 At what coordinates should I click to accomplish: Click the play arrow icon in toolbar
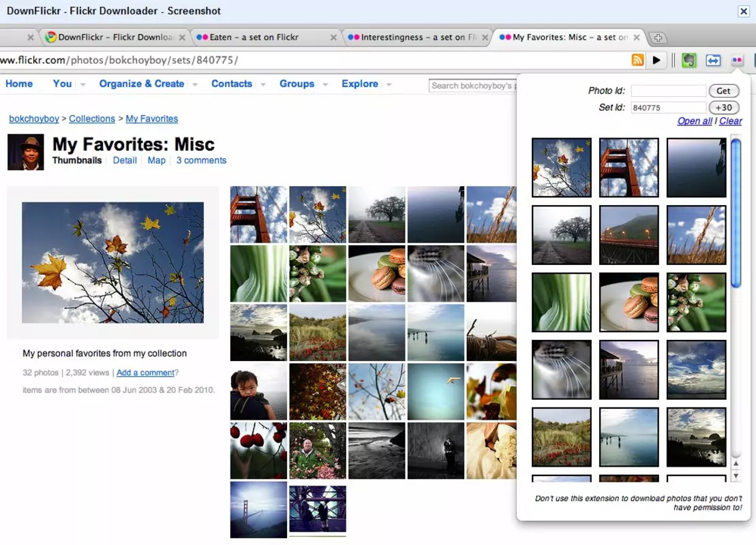(656, 60)
